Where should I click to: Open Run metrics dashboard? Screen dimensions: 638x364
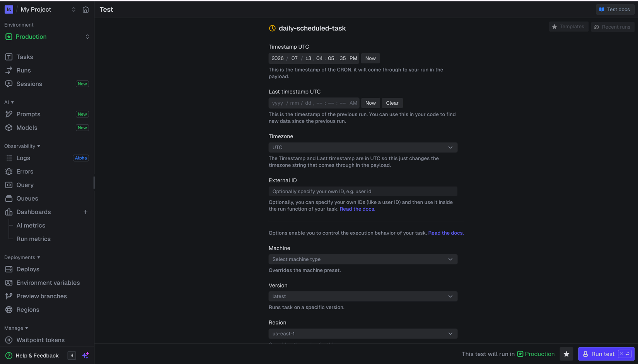point(33,239)
